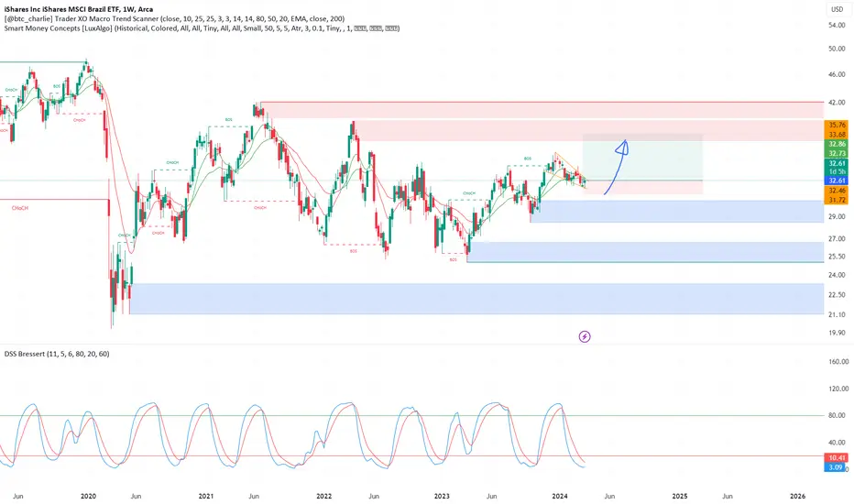Click the 54.00 price axis label
The height and width of the screenshot is (504, 854).
pyautogui.click(x=837, y=25)
